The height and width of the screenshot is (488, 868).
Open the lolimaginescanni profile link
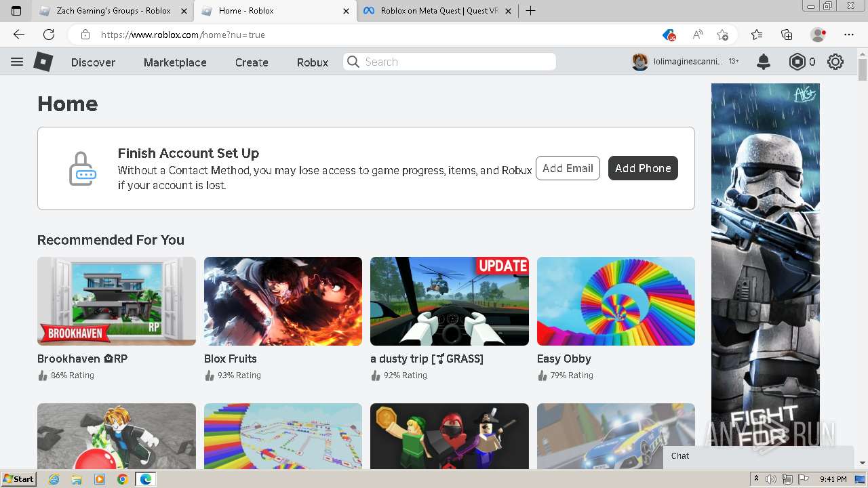tap(688, 62)
